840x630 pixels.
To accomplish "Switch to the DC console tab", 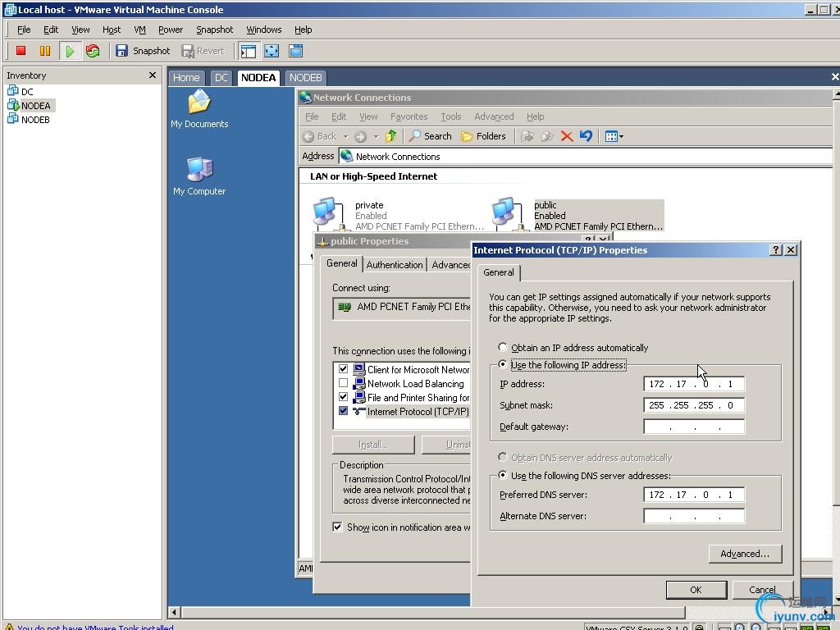I will [221, 78].
